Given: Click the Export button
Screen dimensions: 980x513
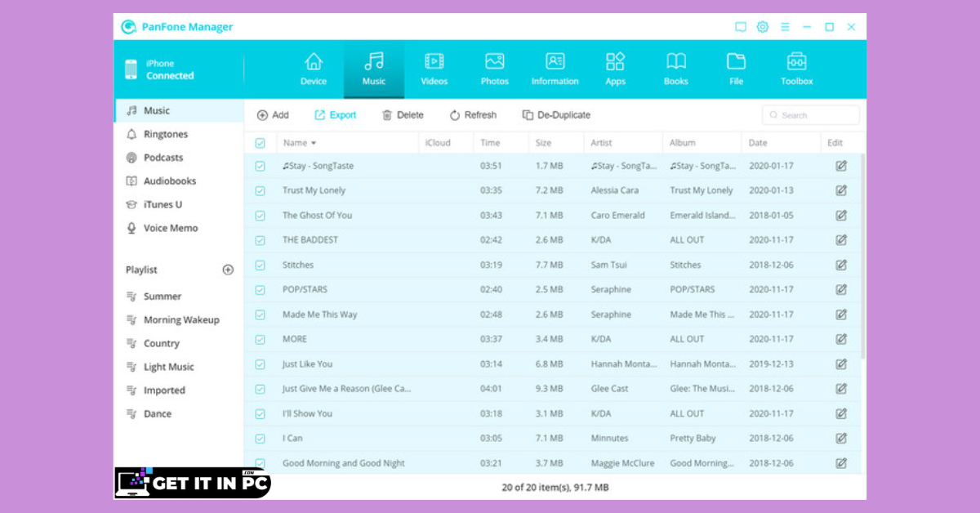Looking at the screenshot, I should (336, 115).
